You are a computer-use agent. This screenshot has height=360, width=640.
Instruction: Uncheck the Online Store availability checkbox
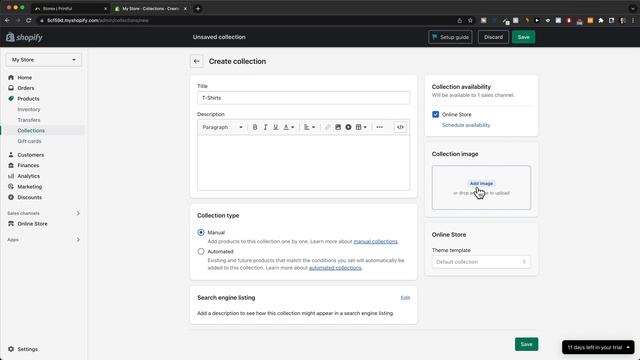click(x=436, y=114)
